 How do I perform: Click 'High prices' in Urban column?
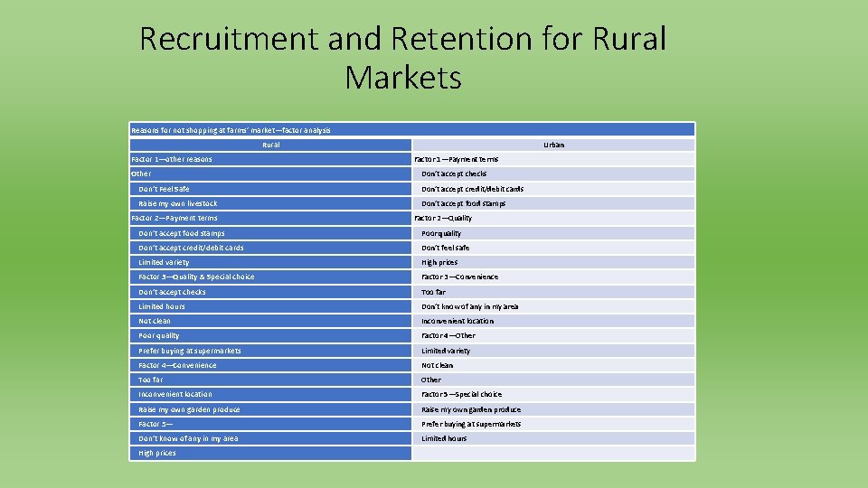pyautogui.click(x=553, y=262)
